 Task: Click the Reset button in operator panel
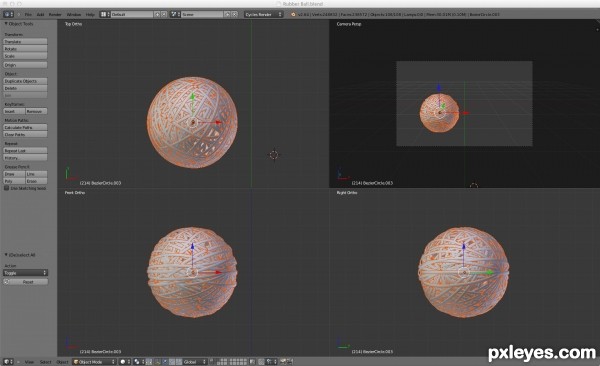click(25, 282)
